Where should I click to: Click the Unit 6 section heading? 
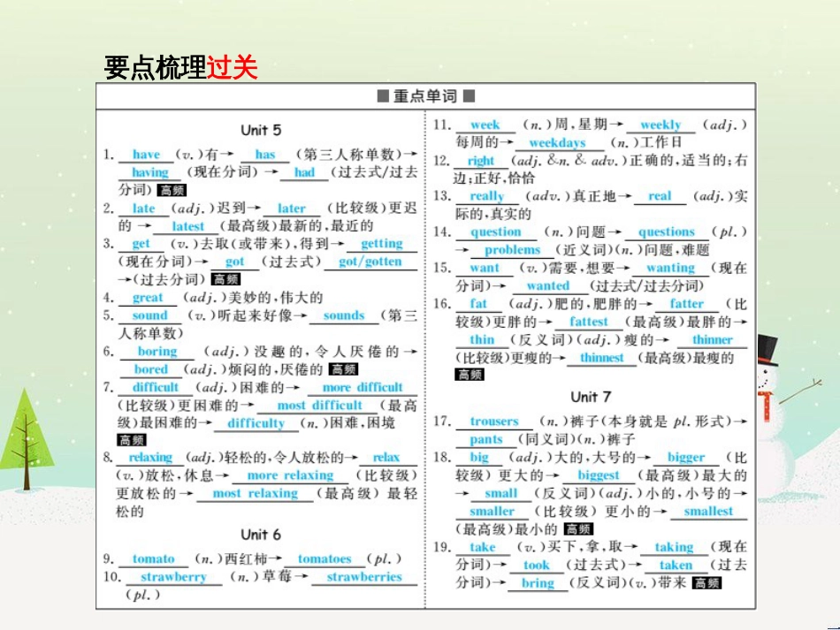point(261,535)
